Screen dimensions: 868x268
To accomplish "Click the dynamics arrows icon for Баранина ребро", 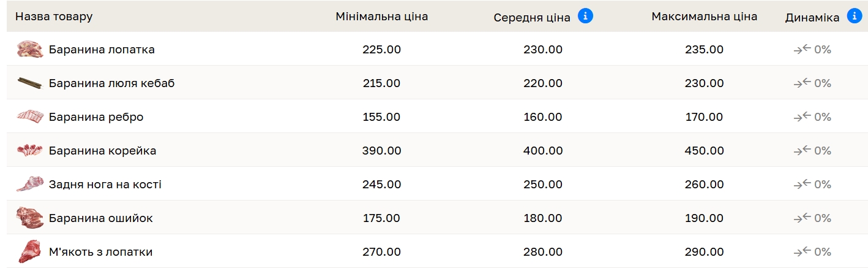I will coord(802,117).
